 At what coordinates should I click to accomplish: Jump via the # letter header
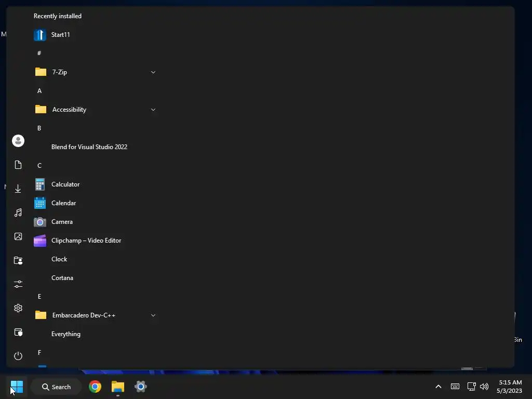pos(39,53)
